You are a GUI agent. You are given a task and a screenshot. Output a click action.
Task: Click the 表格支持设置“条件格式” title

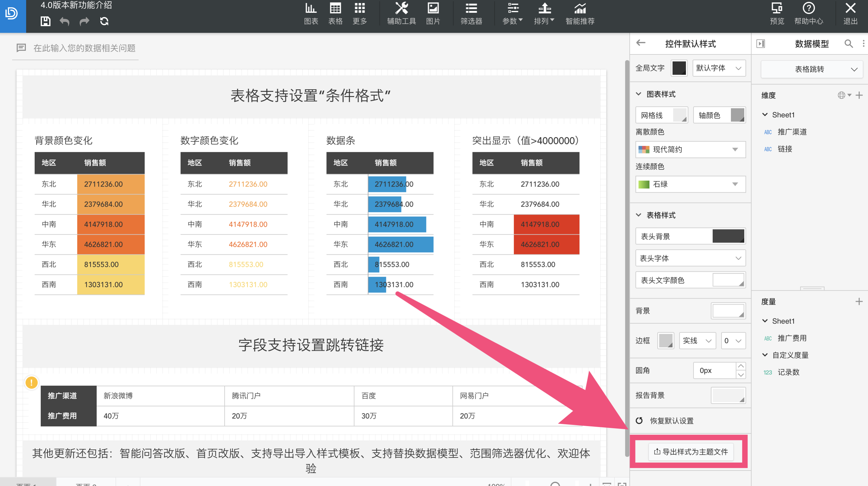pos(310,96)
